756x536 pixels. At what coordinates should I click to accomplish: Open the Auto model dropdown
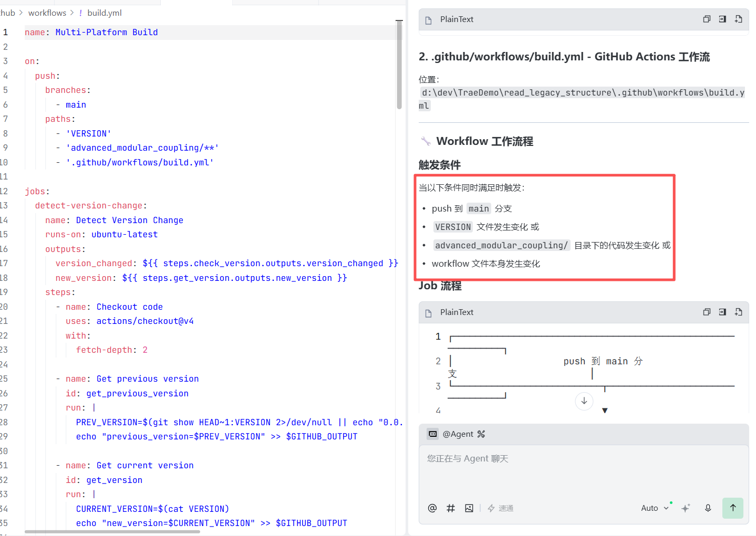(x=655, y=508)
